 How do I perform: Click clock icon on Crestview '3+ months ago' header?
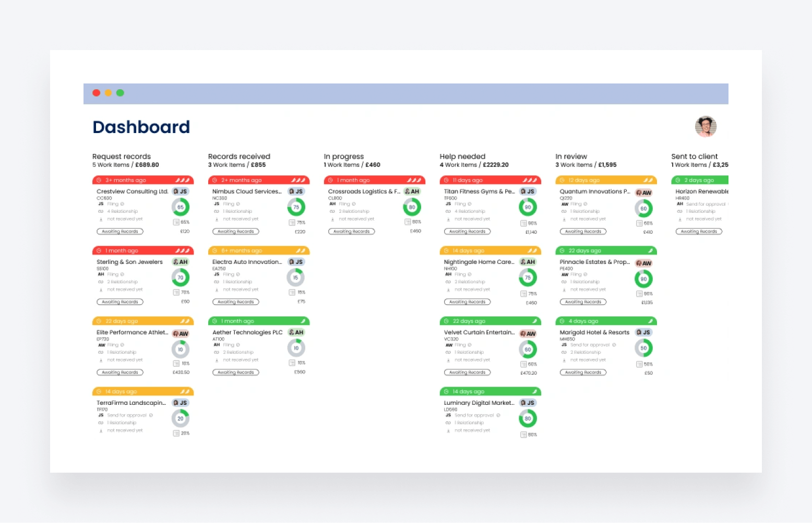coord(99,180)
